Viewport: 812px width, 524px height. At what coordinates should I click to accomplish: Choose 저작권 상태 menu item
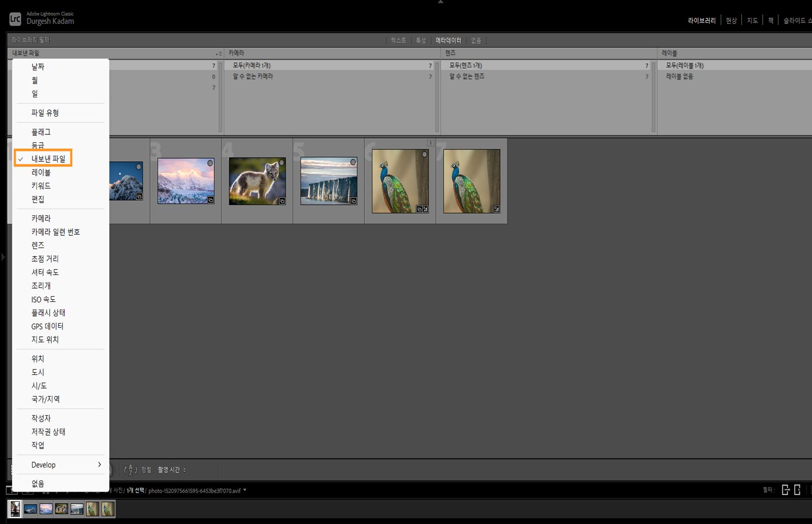point(60,432)
